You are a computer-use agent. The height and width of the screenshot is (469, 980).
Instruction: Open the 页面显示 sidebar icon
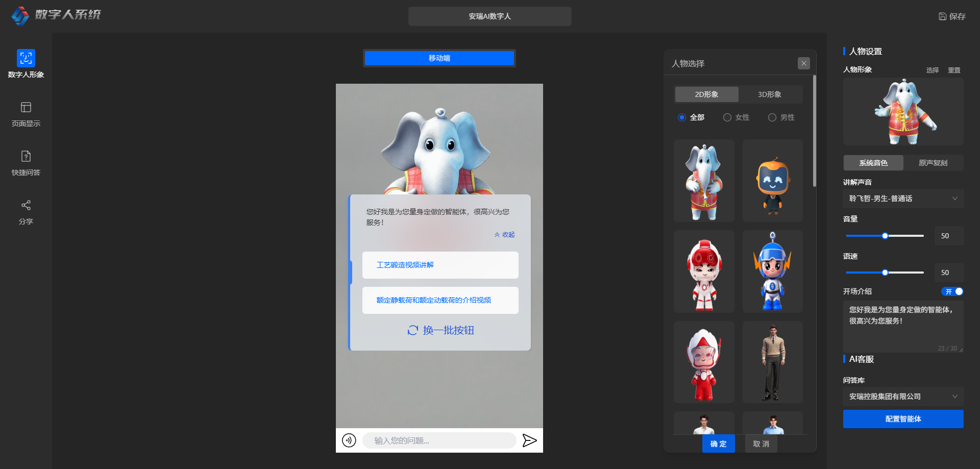coord(26,107)
